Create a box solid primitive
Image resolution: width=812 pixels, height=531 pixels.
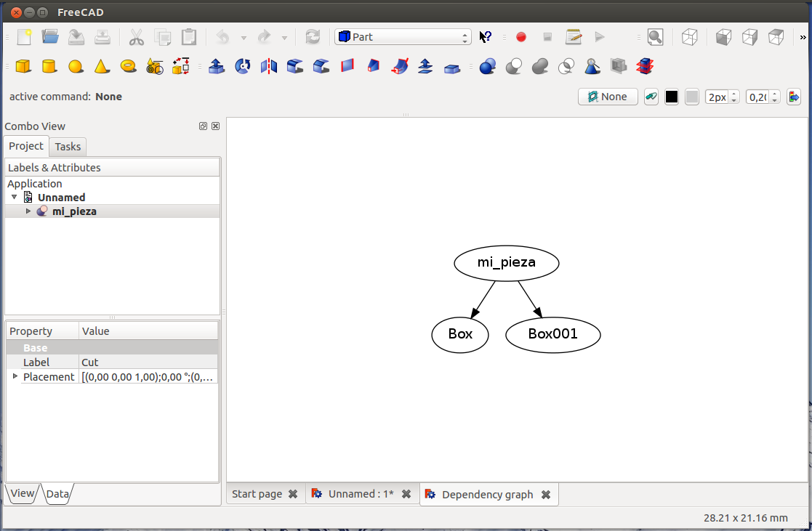click(23, 67)
